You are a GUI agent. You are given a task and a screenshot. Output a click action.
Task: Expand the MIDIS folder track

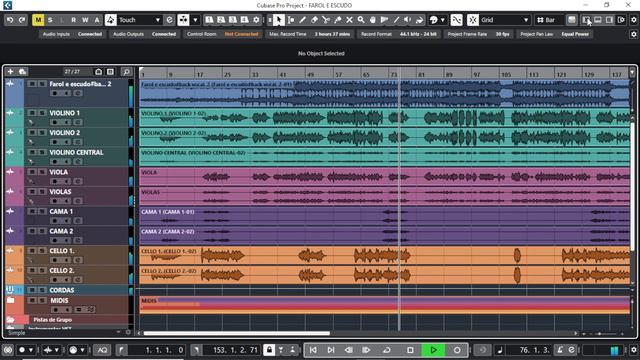click(x=11, y=300)
